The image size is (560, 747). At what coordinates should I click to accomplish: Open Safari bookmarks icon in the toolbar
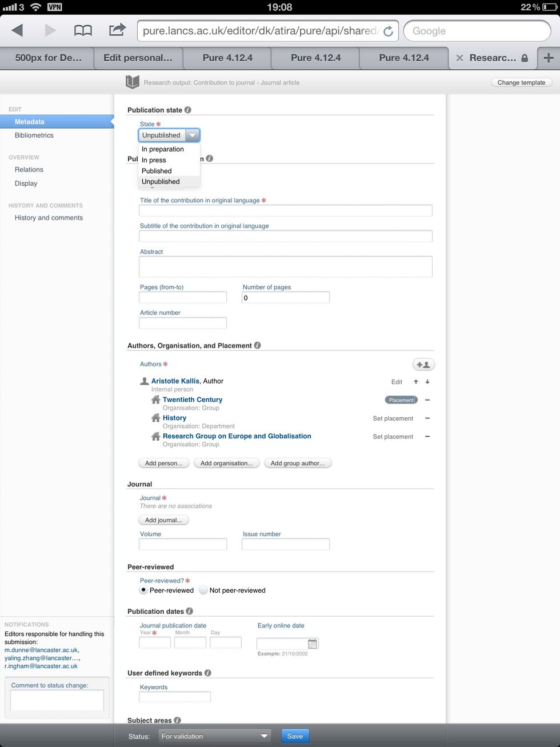click(x=83, y=30)
